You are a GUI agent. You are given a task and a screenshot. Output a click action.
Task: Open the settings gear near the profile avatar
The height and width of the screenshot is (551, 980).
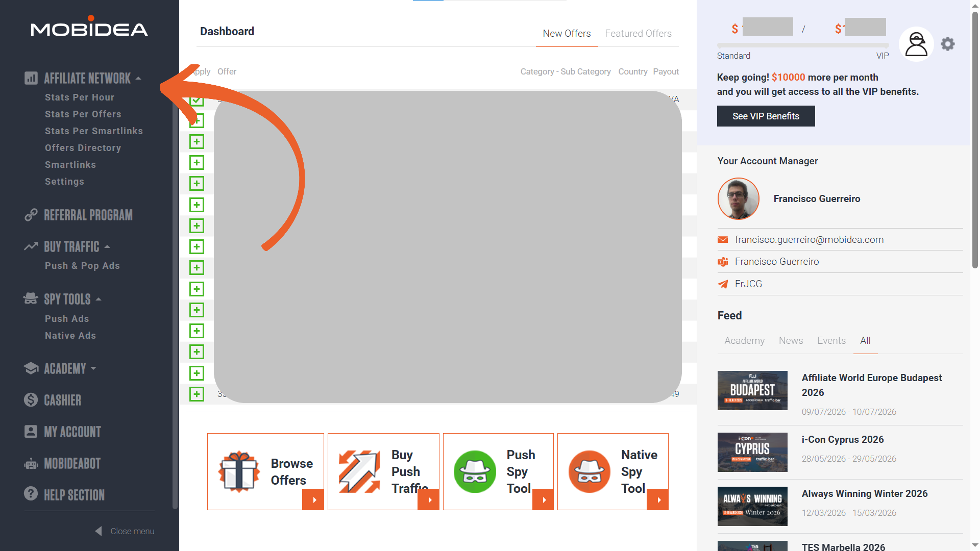tap(947, 44)
